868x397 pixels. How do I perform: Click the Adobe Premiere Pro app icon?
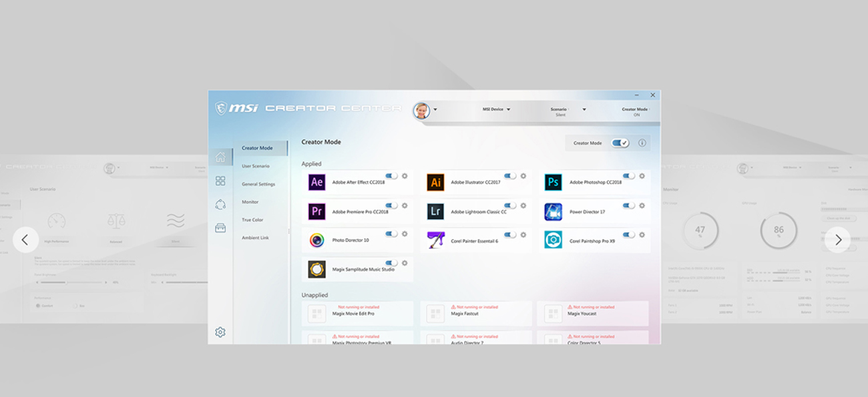tap(316, 212)
